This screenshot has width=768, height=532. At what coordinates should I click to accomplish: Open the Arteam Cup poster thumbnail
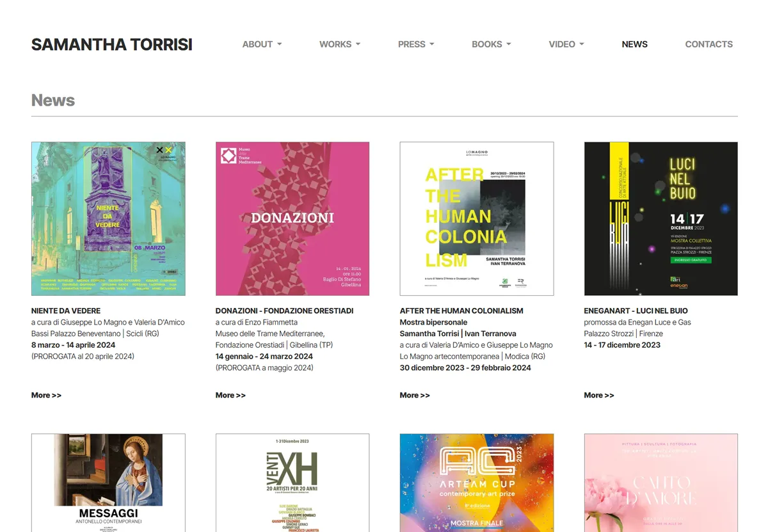click(477, 483)
